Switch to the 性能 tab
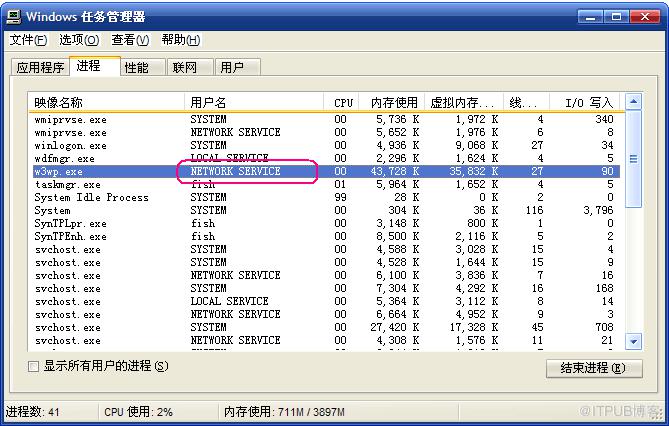 point(143,67)
